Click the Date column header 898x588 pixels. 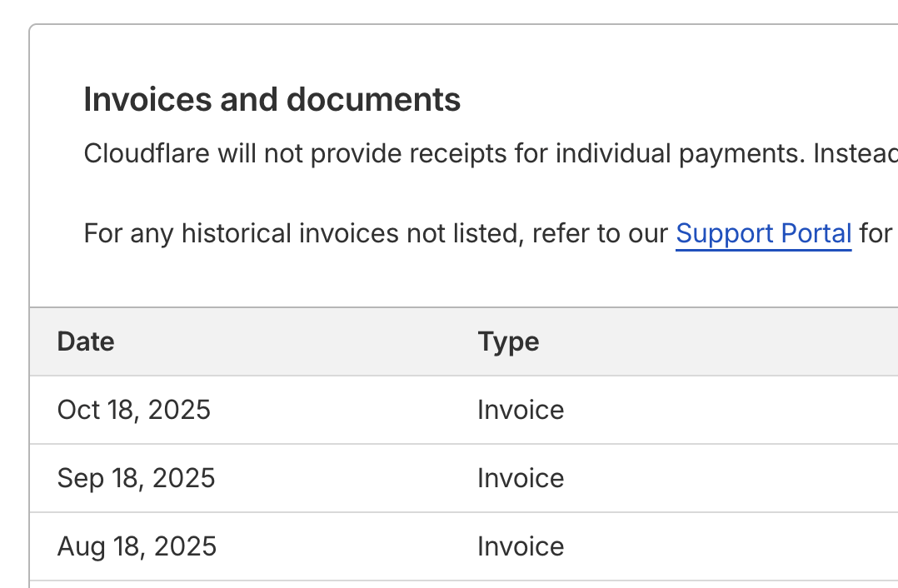click(86, 341)
